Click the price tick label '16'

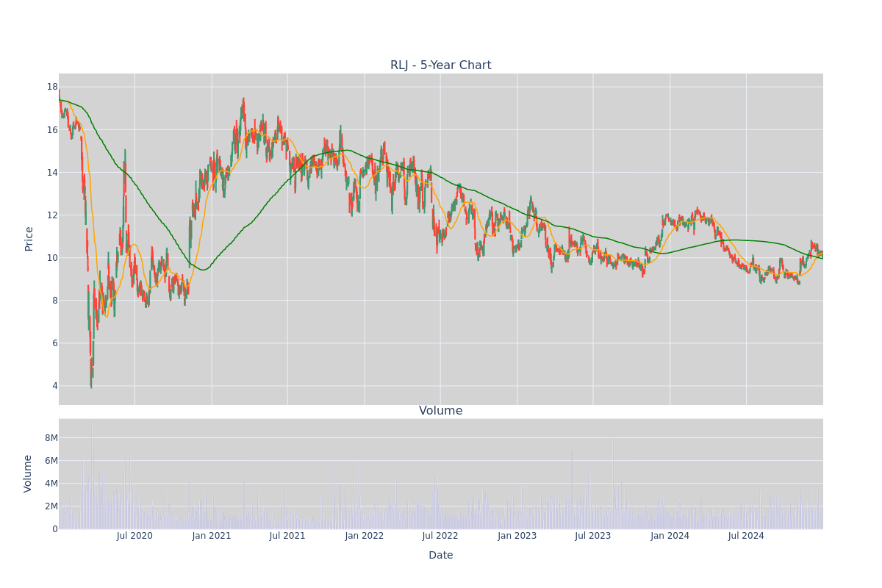pos(52,129)
